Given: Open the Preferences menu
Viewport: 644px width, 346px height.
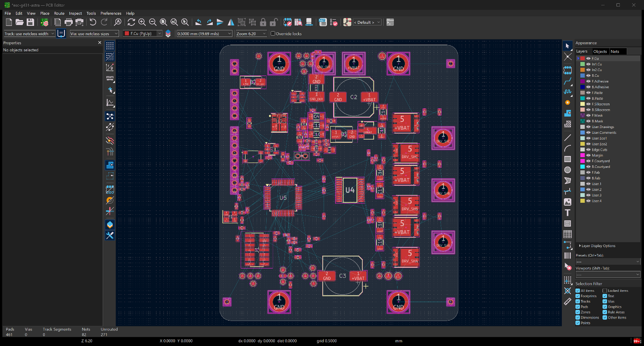Looking at the screenshot, I should click(x=111, y=13).
